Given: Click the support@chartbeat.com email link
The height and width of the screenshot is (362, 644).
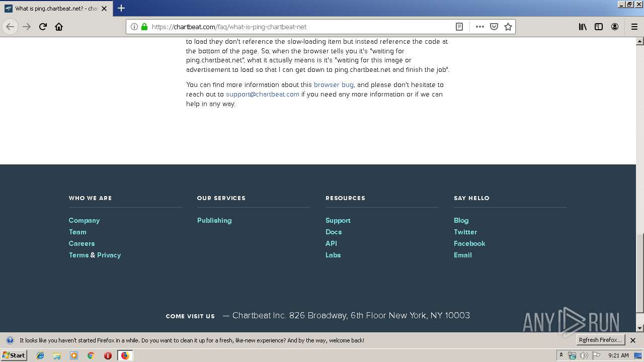Looking at the screenshot, I should (x=263, y=94).
